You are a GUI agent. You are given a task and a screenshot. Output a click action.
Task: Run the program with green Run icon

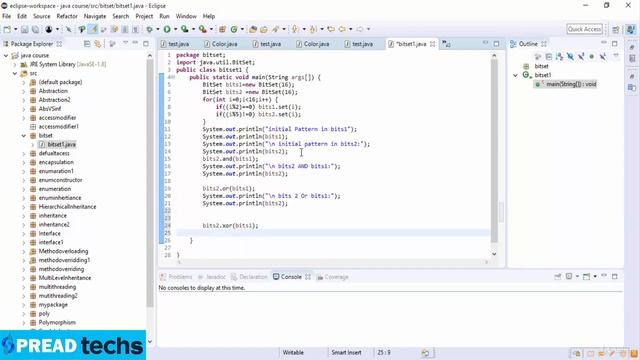tap(167, 29)
